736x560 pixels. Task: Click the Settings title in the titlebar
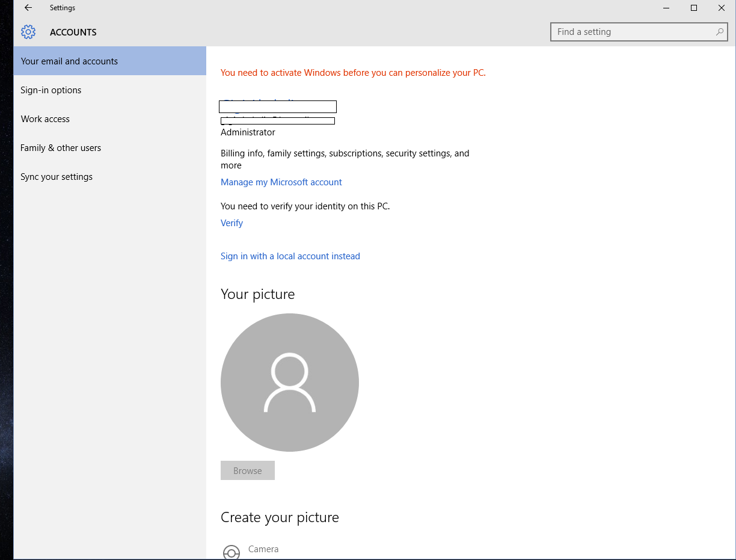(62, 8)
